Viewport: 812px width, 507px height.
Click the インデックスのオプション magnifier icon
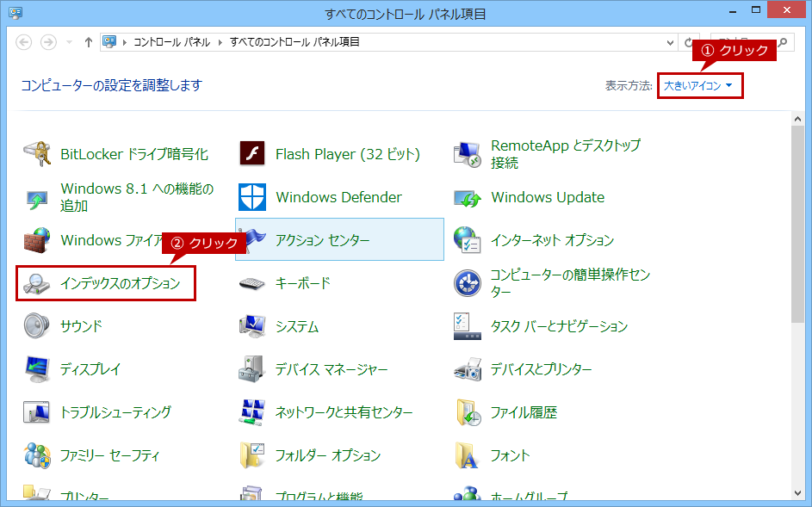(x=37, y=283)
